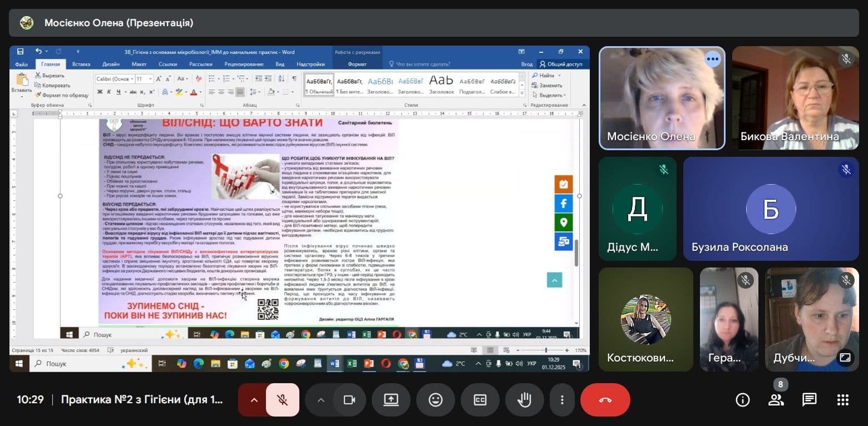The image size is (868, 426).
Task: Open meeting details info icon
Action: click(742, 399)
